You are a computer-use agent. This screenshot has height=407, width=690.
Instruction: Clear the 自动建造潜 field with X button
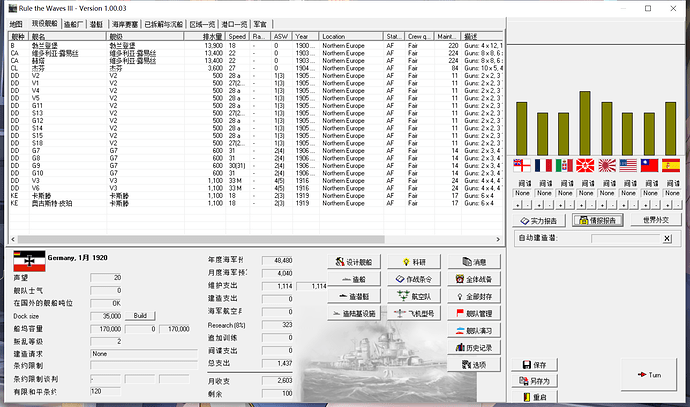pyautogui.click(x=667, y=238)
